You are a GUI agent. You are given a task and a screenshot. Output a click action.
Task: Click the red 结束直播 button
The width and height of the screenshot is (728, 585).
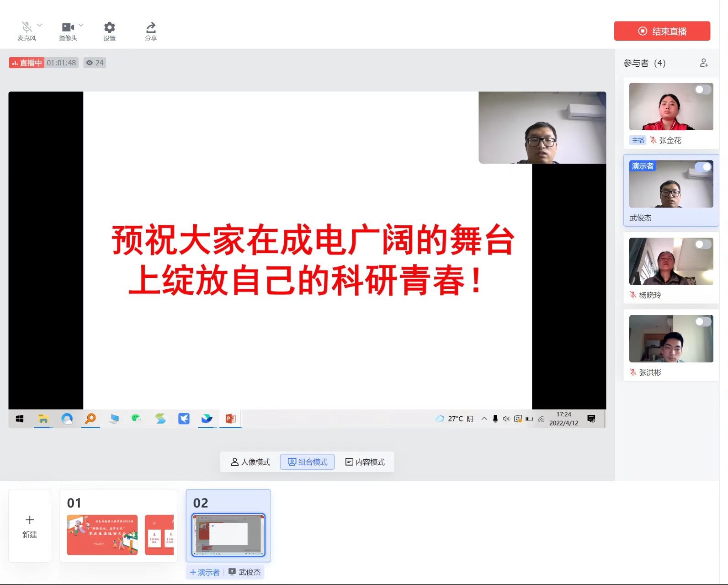(662, 31)
